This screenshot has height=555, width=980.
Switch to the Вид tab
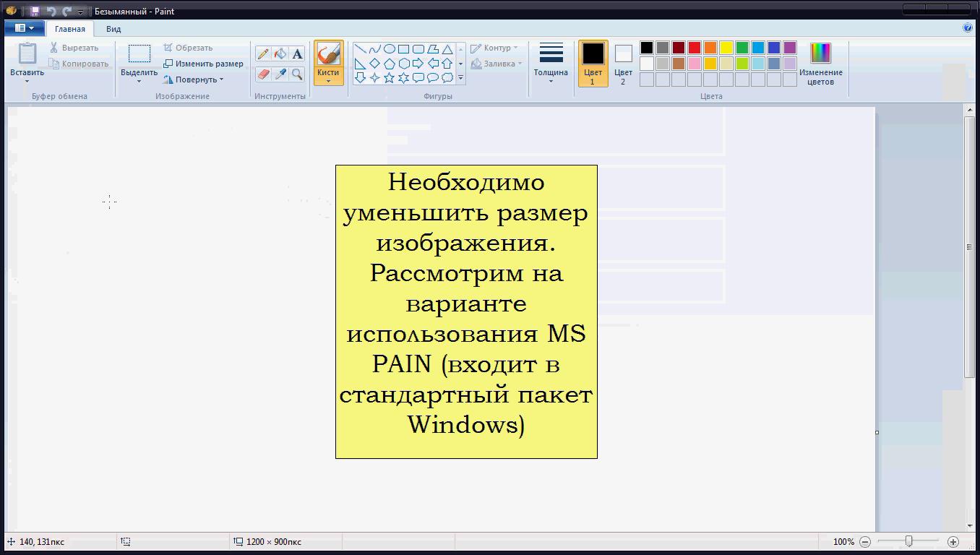point(113,29)
